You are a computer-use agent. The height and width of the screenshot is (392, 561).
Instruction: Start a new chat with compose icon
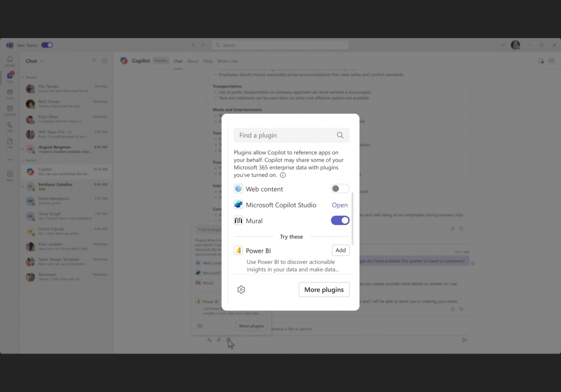(x=105, y=61)
